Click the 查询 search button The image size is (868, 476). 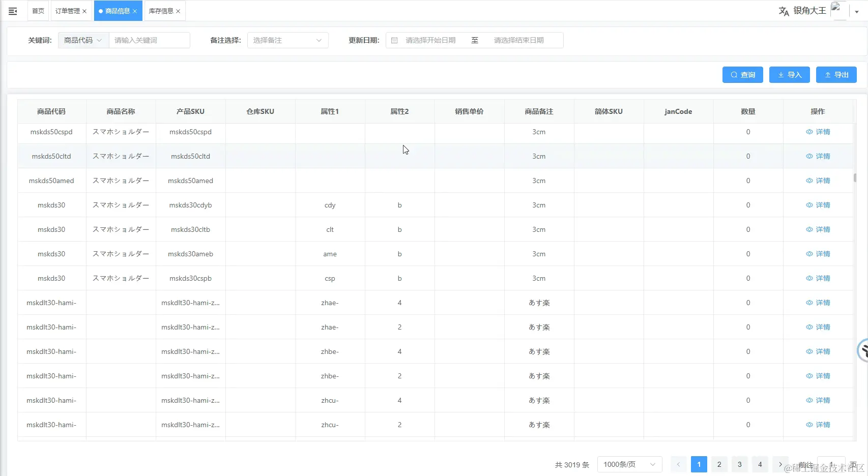(743, 75)
